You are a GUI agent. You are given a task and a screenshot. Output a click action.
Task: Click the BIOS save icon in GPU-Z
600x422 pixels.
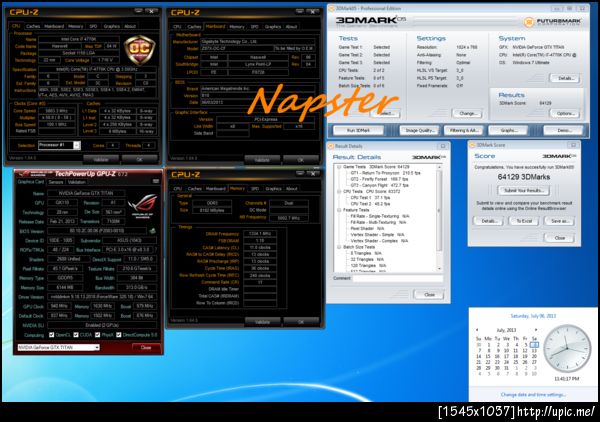click(152, 231)
